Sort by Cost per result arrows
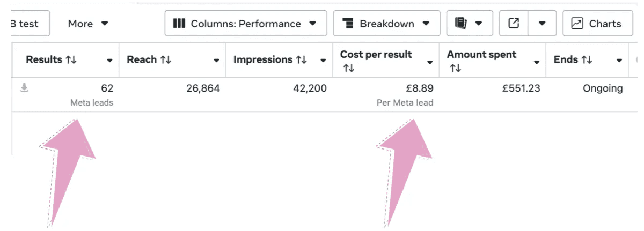 (x=349, y=68)
